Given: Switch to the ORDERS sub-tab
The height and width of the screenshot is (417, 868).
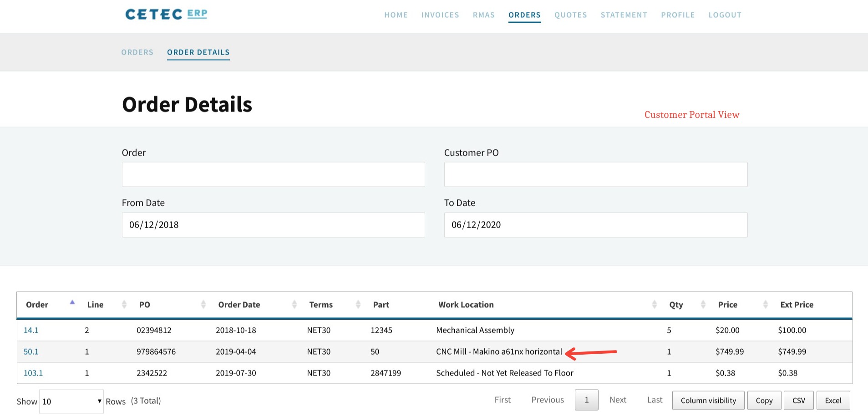Looking at the screenshot, I should point(137,52).
